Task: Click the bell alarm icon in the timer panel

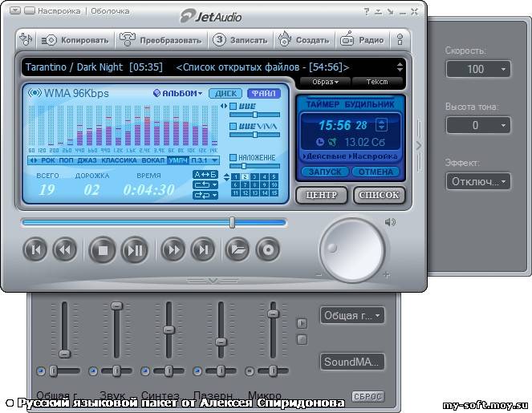Action: point(332,142)
